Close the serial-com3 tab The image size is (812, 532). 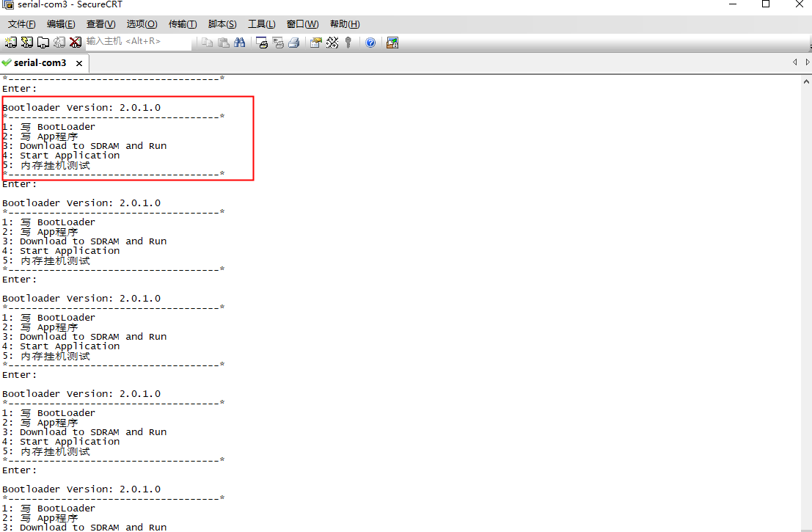click(x=79, y=63)
